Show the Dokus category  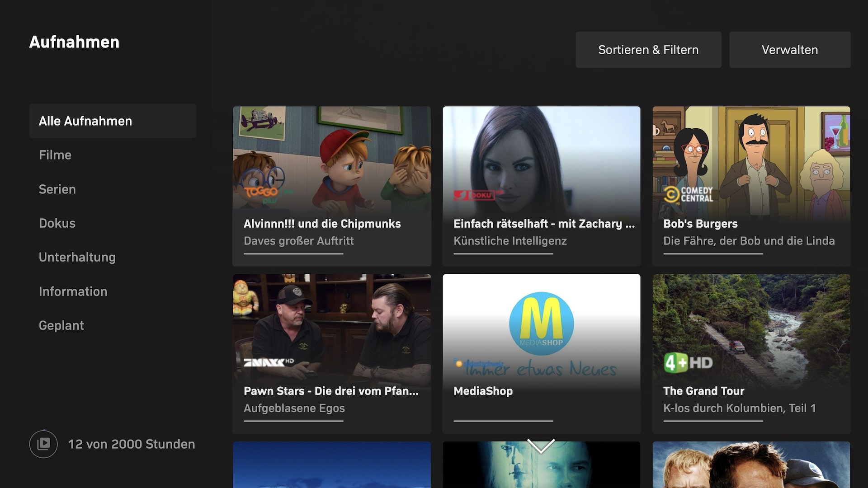click(57, 223)
